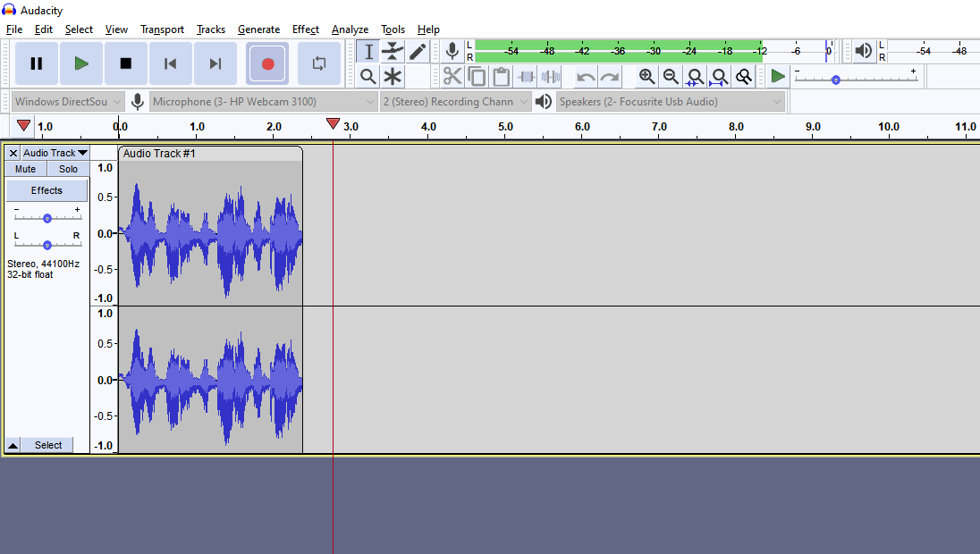Click the red playhead marker in the timeline
Viewport: 980px width, 554px height.
point(334,123)
